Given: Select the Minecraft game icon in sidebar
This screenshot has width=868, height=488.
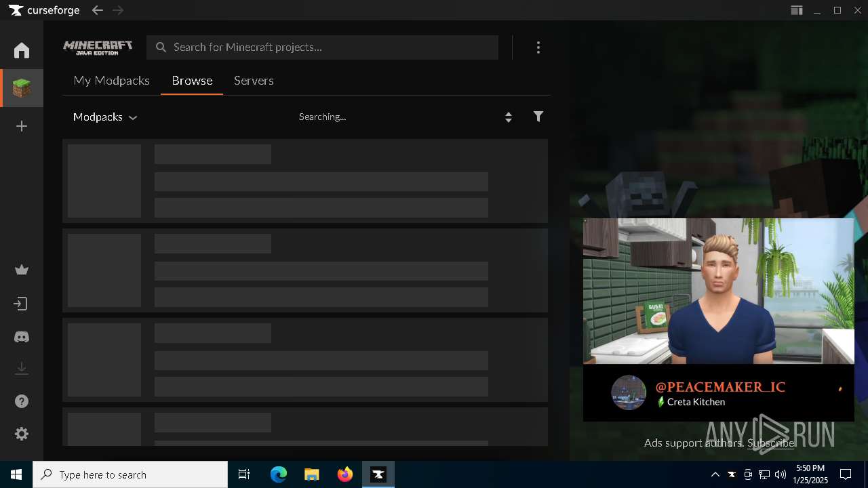Looking at the screenshot, I should (x=22, y=88).
